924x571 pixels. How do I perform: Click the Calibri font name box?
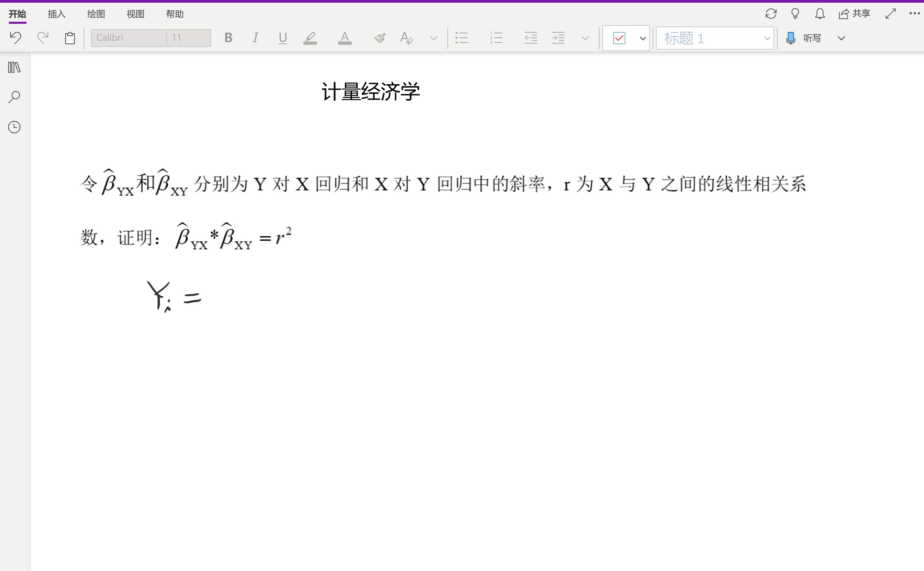tap(129, 38)
